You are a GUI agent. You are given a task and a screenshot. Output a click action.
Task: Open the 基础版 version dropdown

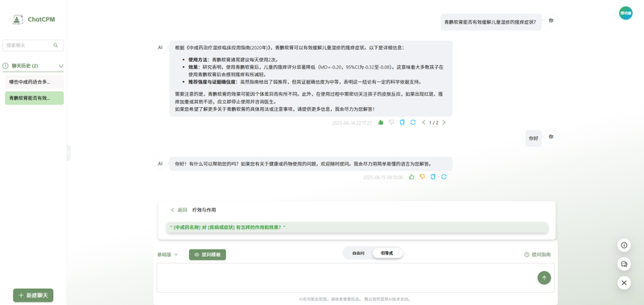click(x=167, y=254)
